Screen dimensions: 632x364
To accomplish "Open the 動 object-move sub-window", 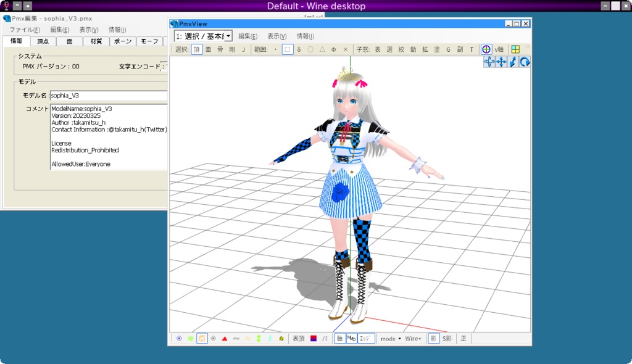I will tap(413, 49).
